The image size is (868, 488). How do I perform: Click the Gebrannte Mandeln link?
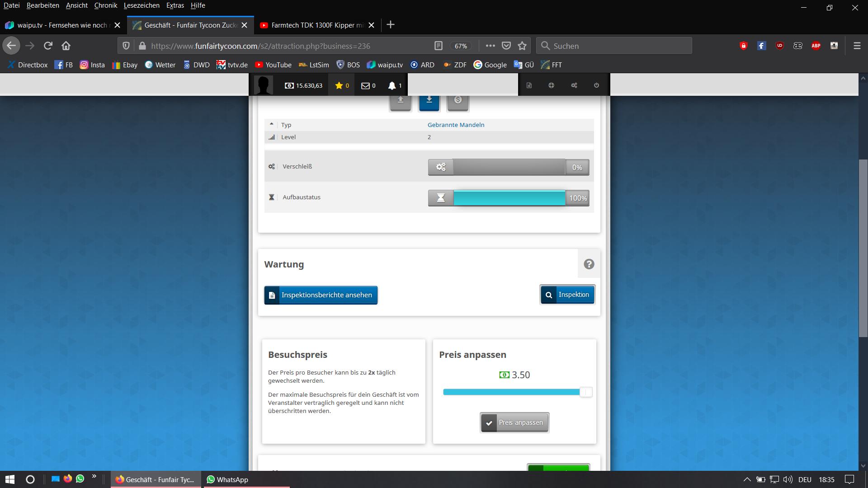tap(456, 125)
